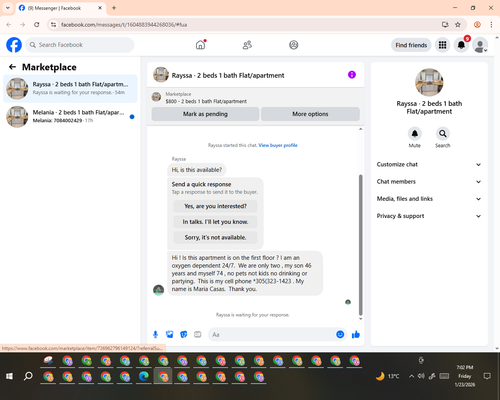Screen dimensions: 500x400
Task: Send a voice clip microphone icon
Action: click(155, 334)
